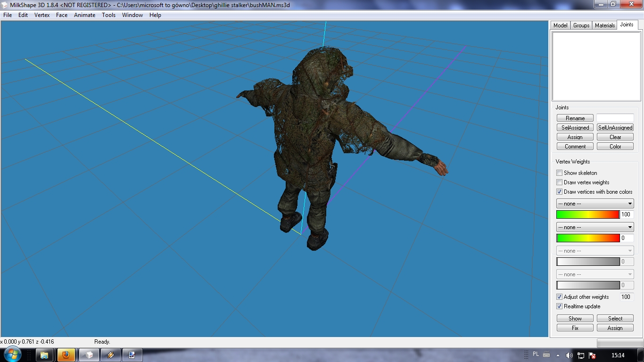Click the joint Color button
Viewport: 644px width, 362px height.
pos(615,147)
